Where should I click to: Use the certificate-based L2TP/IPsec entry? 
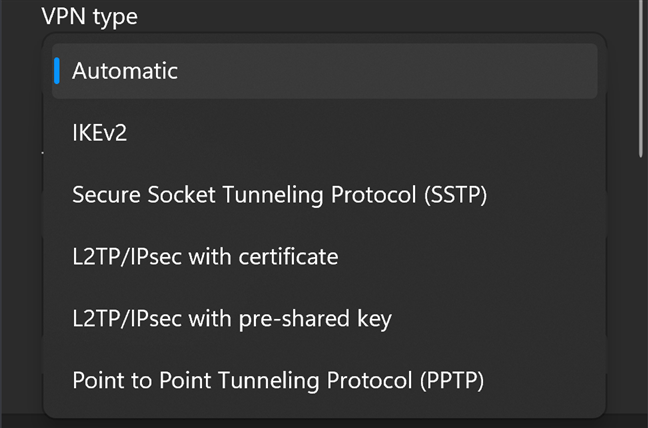(x=324, y=257)
